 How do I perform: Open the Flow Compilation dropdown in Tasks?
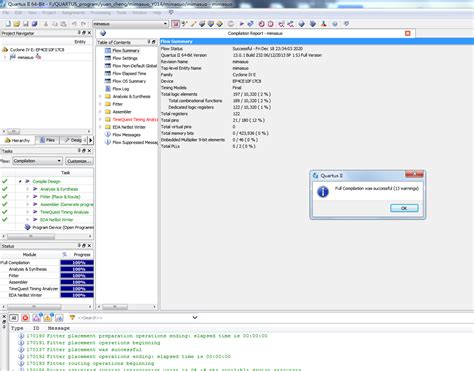(x=37, y=161)
